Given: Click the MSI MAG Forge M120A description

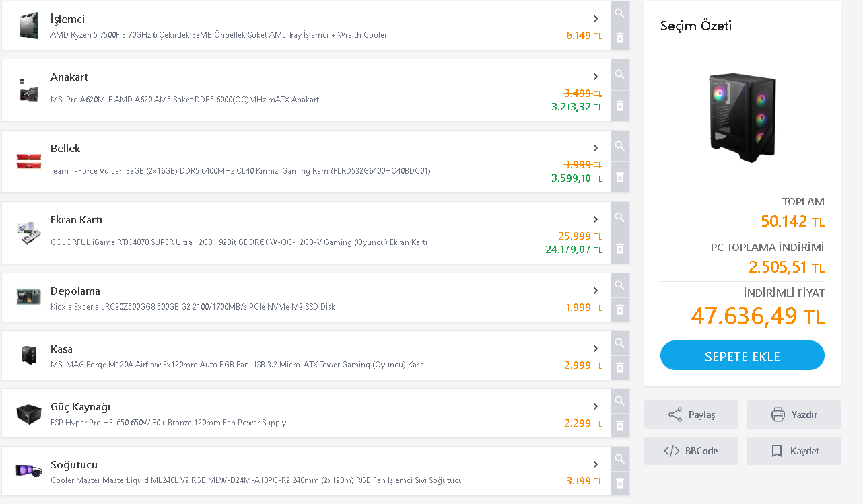Looking at the screenshot, I should point(237,365).
